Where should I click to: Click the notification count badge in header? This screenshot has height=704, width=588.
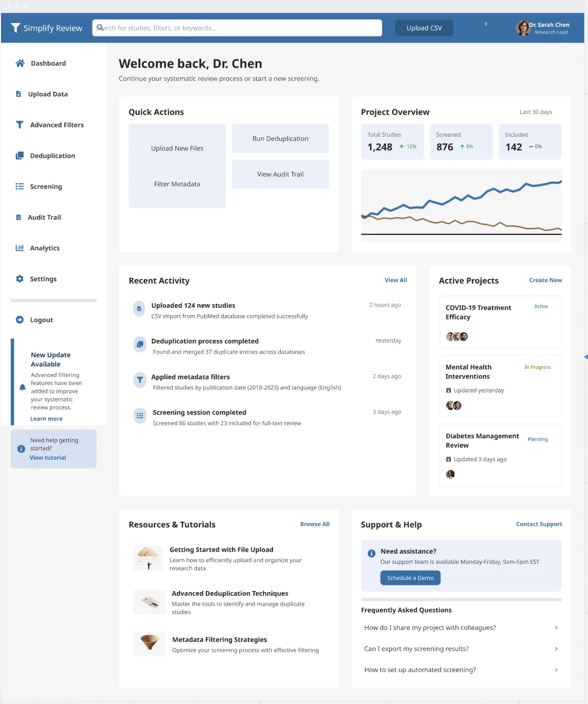coord(486,24)
